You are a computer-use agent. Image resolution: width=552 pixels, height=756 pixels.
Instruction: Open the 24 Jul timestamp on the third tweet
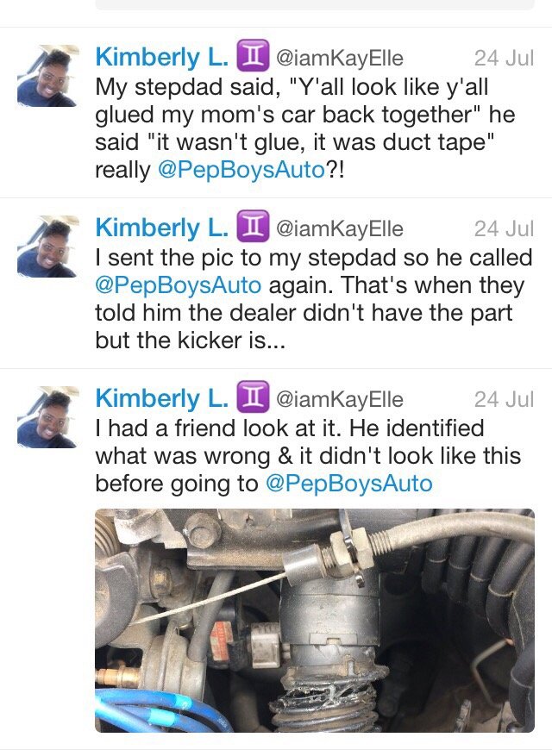[x=504, y=400]
